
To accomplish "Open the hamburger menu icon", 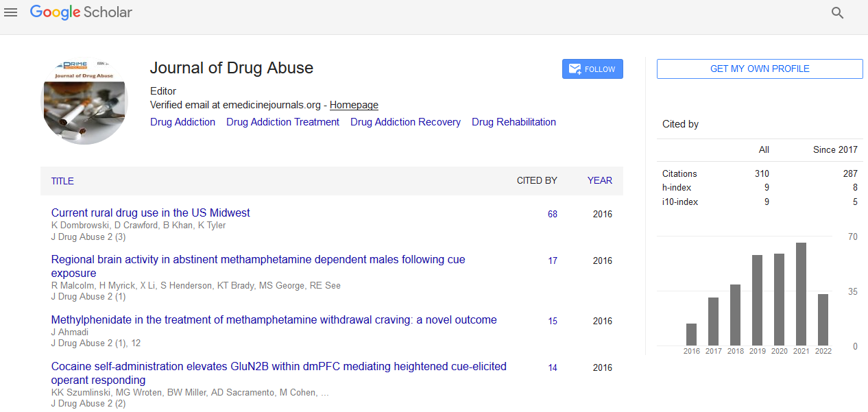I will coord(10,12).
